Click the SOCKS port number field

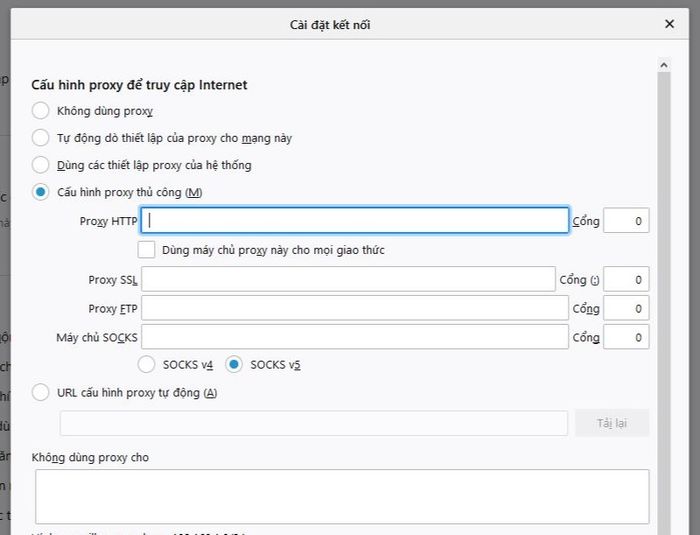[x=626, y=337]
